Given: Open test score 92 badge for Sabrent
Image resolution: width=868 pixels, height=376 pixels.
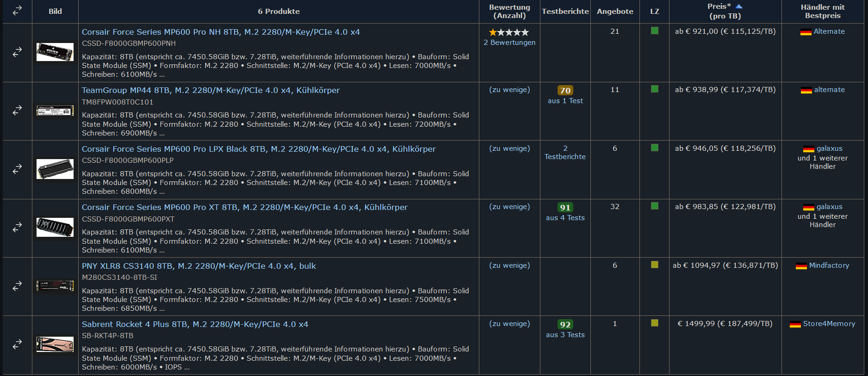Looking at the screenshot, I should 565,325.
